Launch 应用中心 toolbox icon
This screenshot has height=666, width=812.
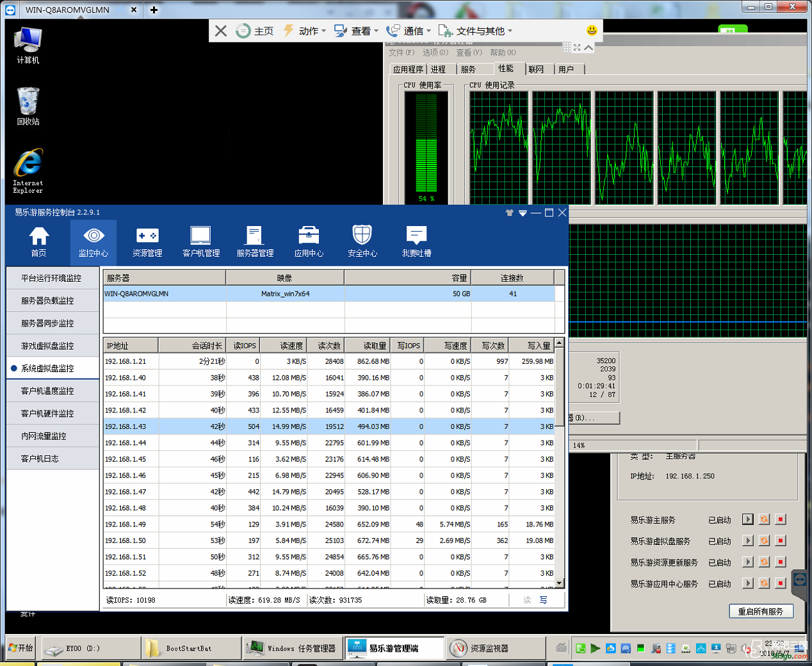309,242
